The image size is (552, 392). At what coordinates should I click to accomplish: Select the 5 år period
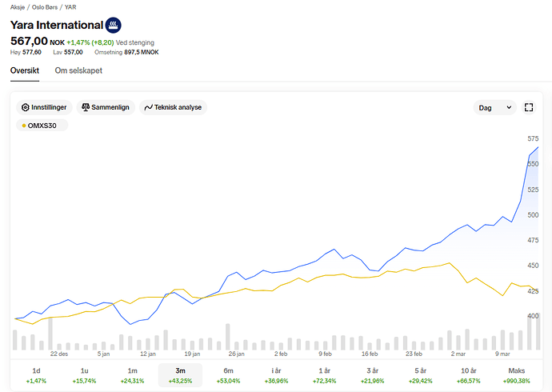tap(421, 375)
